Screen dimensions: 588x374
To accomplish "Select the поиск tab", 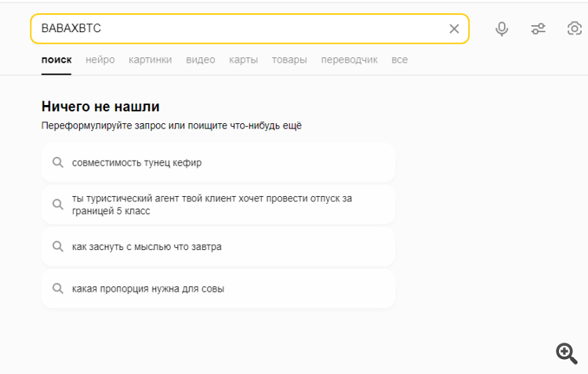I will [x=56, y=60].
